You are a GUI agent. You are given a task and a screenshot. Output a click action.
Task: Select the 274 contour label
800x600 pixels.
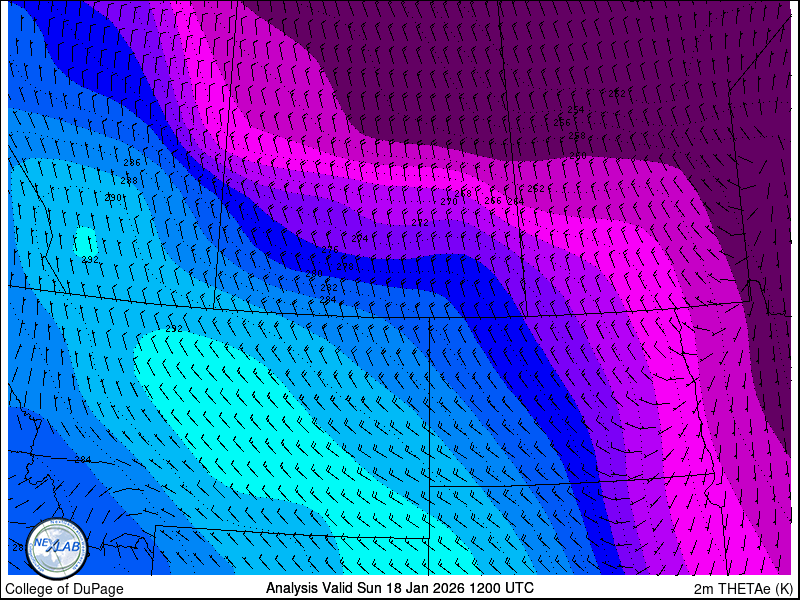click(x=360, y=238)
